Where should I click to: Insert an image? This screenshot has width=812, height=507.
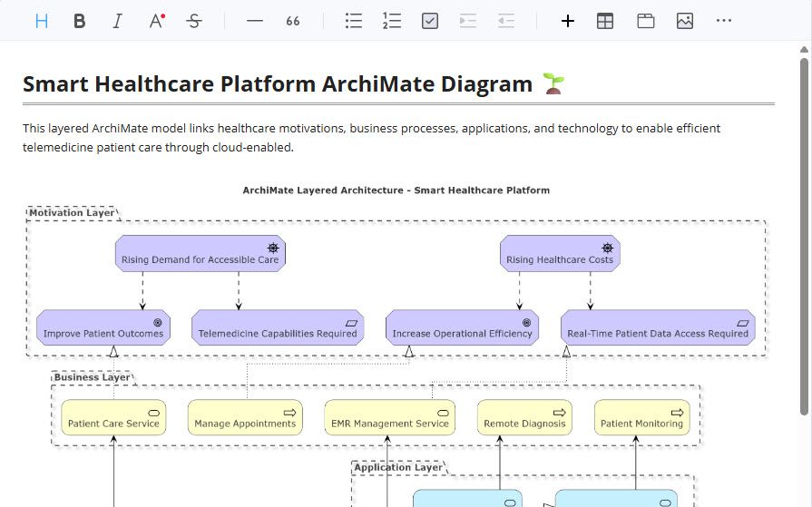tap(685, 21)
